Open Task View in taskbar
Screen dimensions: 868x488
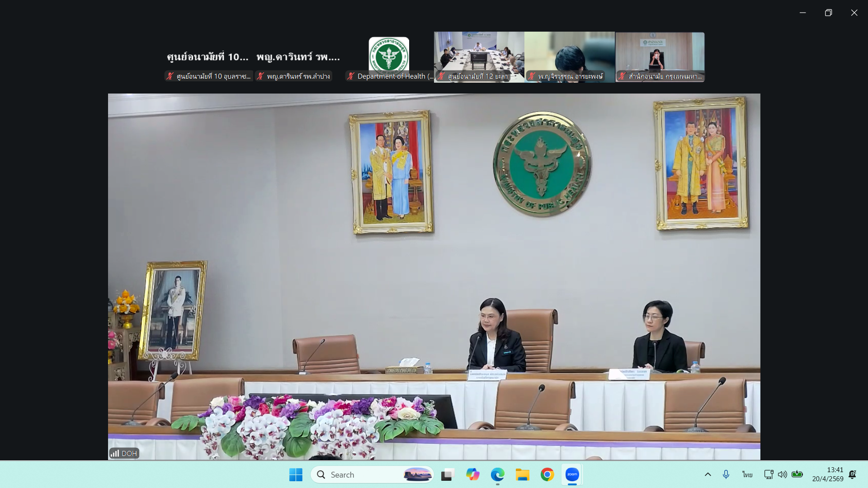click(448, 474)
